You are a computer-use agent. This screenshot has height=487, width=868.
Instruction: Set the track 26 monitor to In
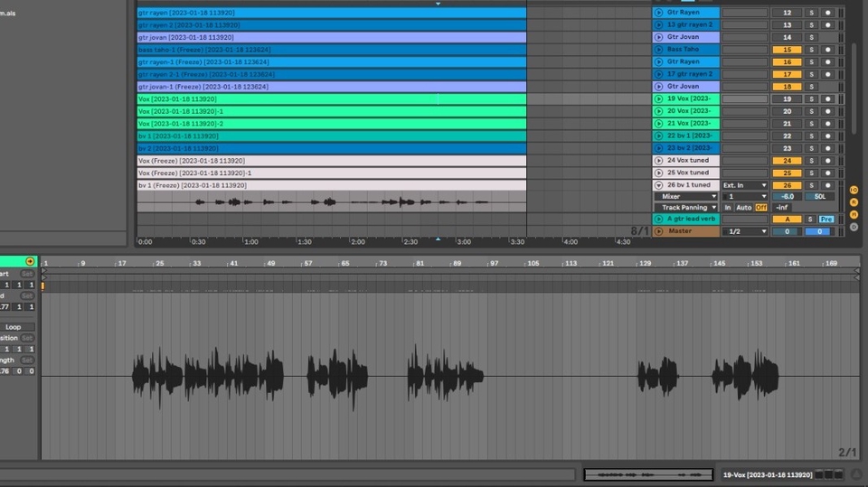[727, 208]
